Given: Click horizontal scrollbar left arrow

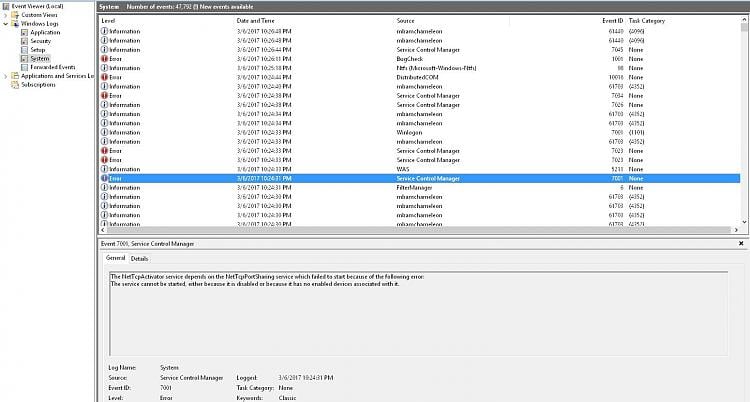Looking at the screenshot, I should (103, 230).
